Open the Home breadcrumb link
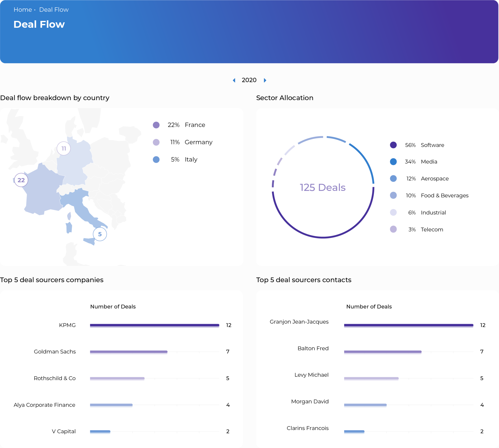The image size is (499, 448). click(23, 10)
